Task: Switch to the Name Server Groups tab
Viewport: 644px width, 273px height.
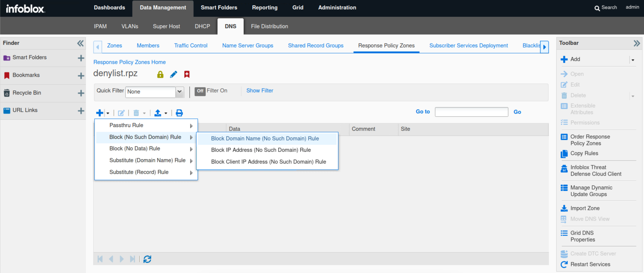Action: [248, 46]
